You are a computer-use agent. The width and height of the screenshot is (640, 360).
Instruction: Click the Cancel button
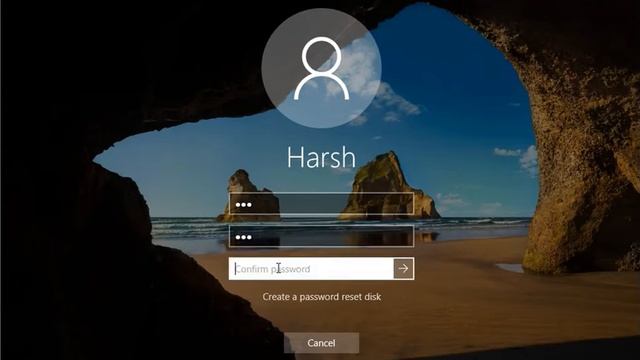pyautogui.click(x=321, y=343)
